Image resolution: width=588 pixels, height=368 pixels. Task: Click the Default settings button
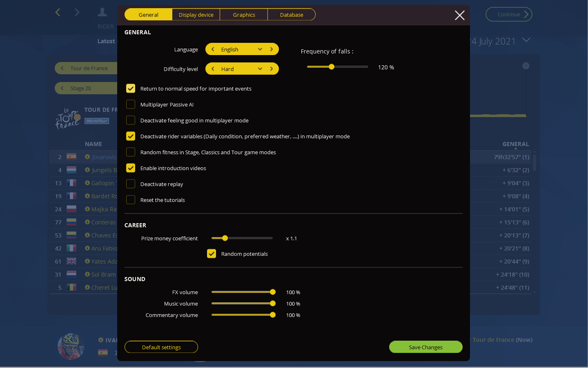161,347
